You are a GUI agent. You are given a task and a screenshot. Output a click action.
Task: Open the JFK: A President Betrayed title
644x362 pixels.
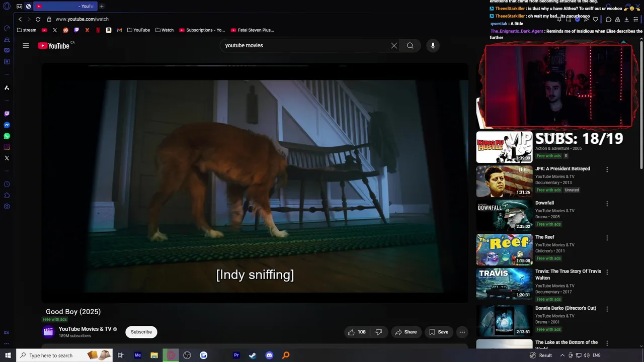point(562,169)
